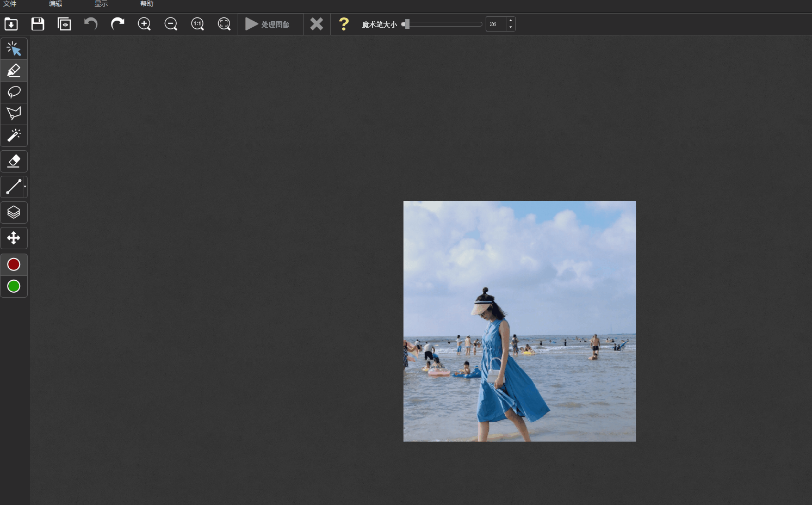The width and height of the screenshot is (812, 505).
Task: Click the X clear selection icon
Action: click(x=317, y=24)
